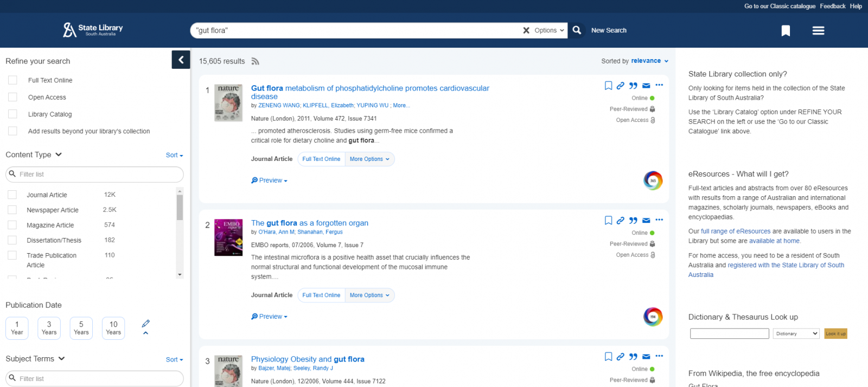
Task: Expand Preview for result 1
Action: click(x=269, y=180)
